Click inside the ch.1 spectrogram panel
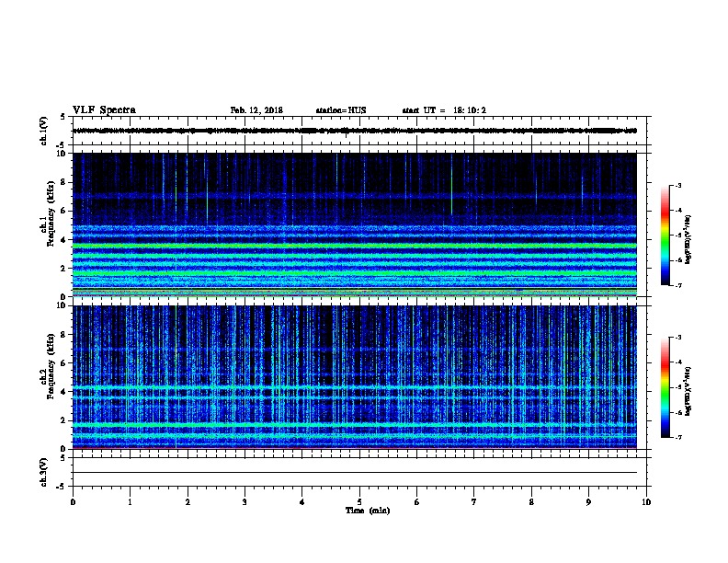The height and width of the screenshot is (563, 728). (355, 224)
